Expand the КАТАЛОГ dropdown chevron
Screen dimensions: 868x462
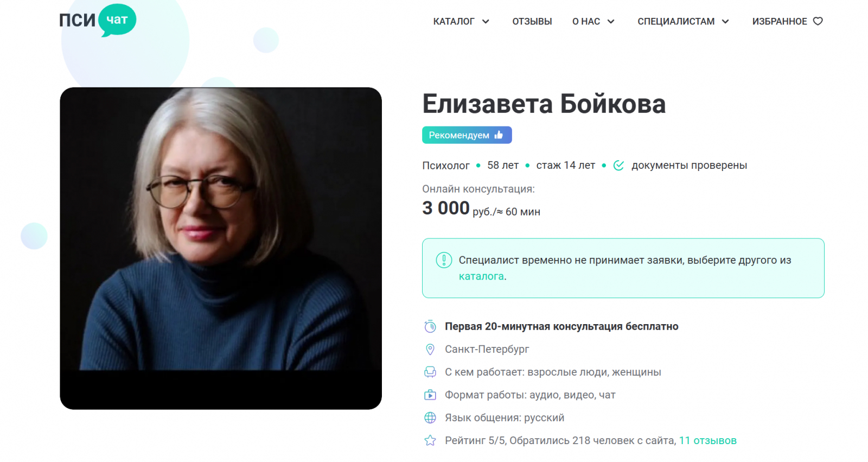point(486,22)
